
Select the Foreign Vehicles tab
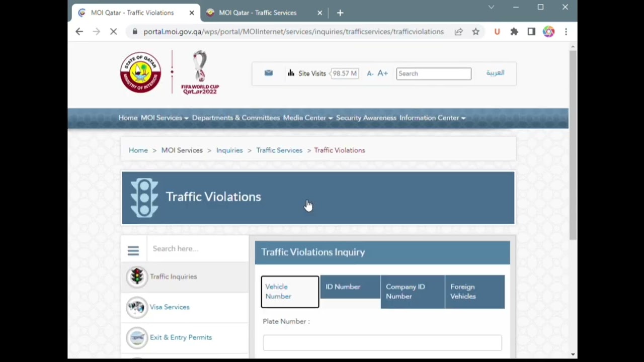474,292
